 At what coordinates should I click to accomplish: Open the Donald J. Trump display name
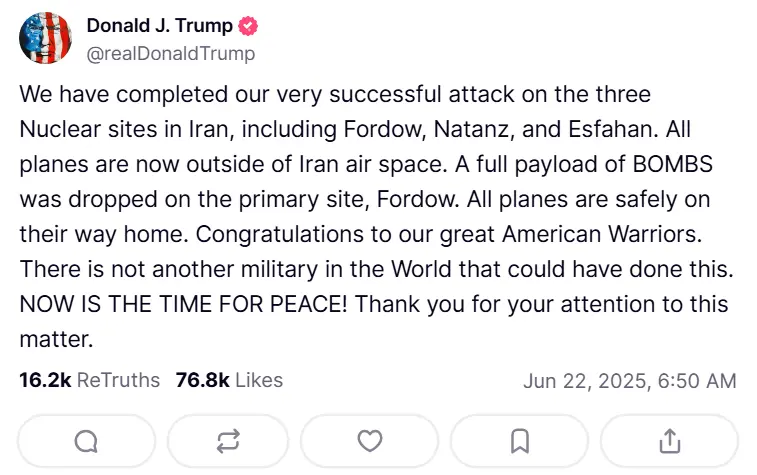[x=160, y=27]
